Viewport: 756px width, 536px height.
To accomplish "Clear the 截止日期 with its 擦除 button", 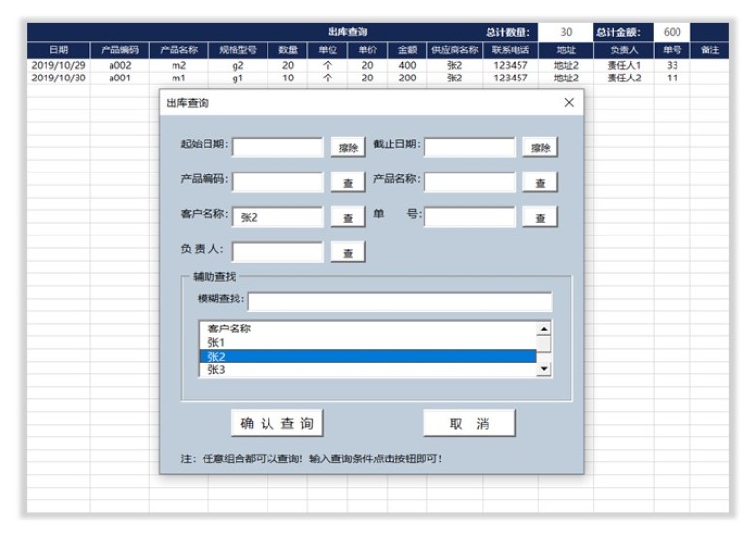I will click(540, 147).
